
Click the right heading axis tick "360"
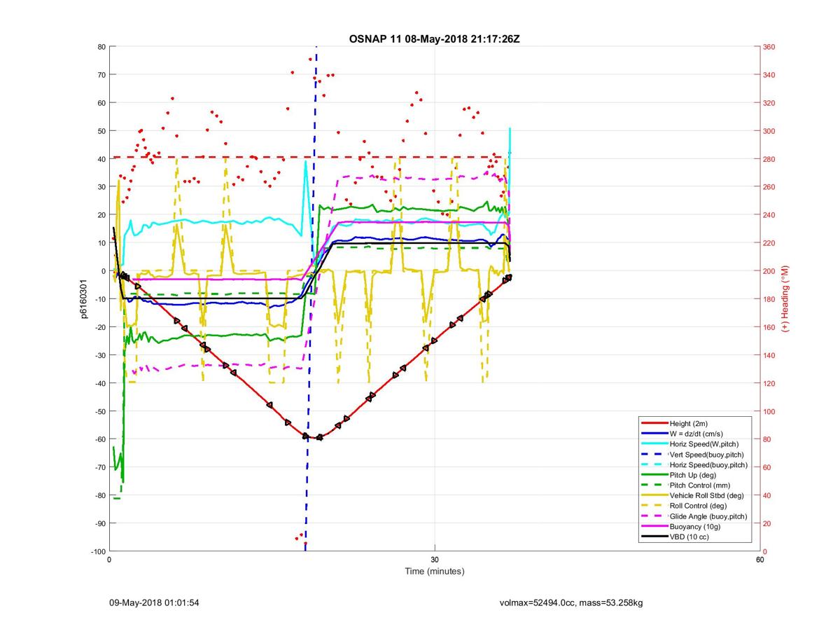tap(769, 47)
